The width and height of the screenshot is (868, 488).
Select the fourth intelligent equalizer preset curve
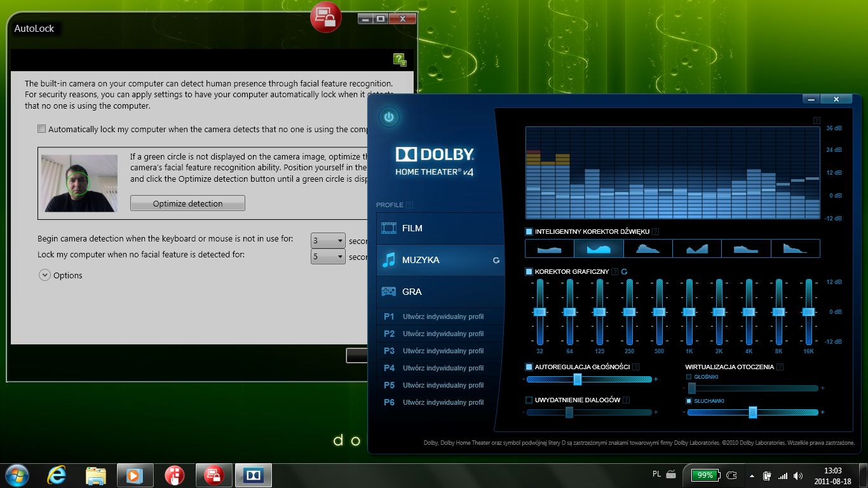point(697,248)
